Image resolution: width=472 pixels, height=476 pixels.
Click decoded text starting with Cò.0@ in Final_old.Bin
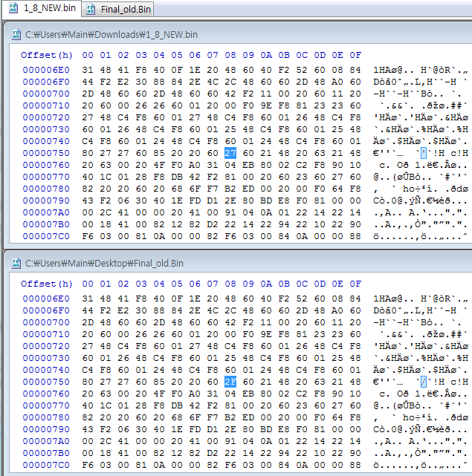point(421,429)
